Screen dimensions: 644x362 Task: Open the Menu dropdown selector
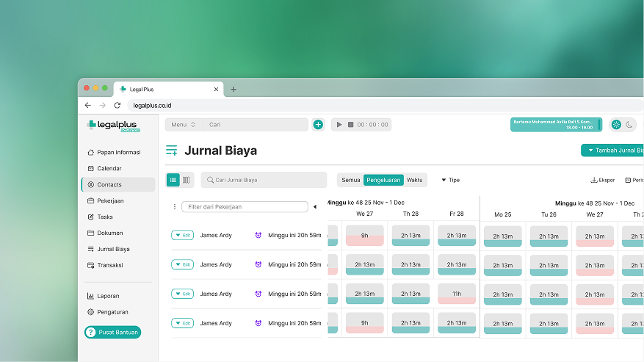coord(183,125)
